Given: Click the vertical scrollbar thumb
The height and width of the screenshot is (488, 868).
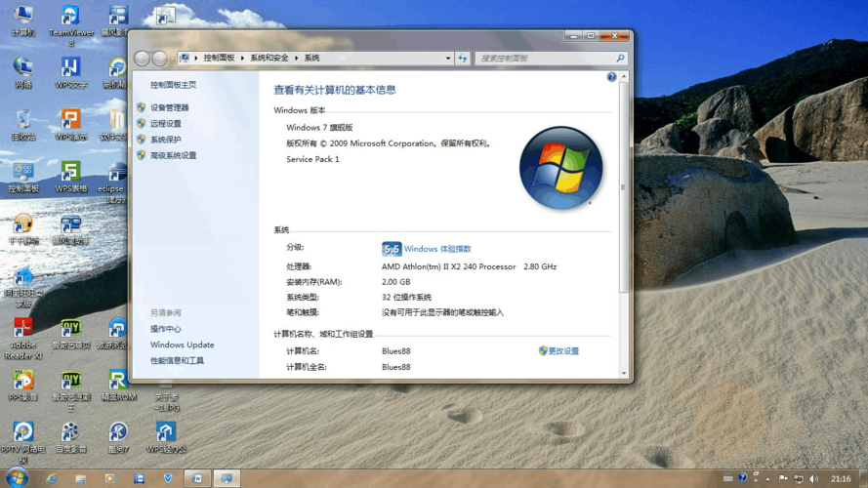Looking at the screenshot, I should (623, 187).
